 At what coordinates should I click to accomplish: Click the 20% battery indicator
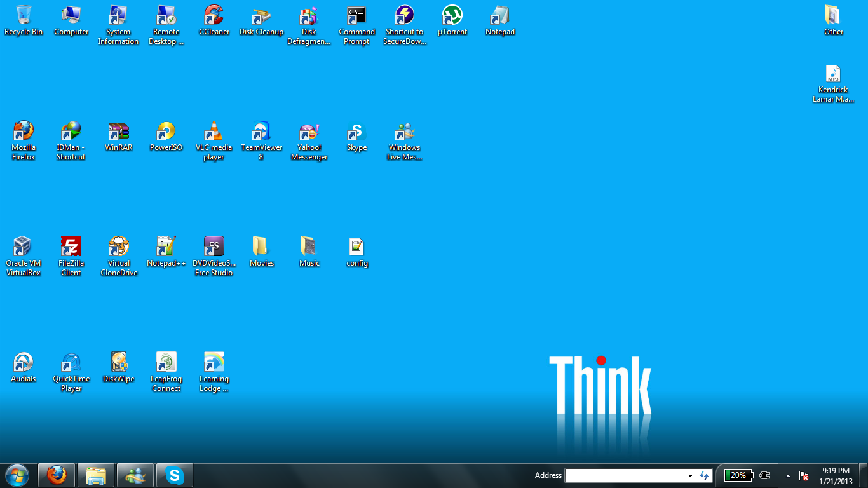[x=738, y=475]
